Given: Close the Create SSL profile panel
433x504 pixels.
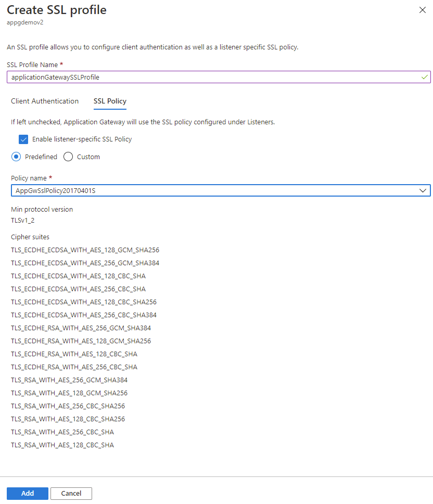Looking at the screenshot, I should (422, 10).
